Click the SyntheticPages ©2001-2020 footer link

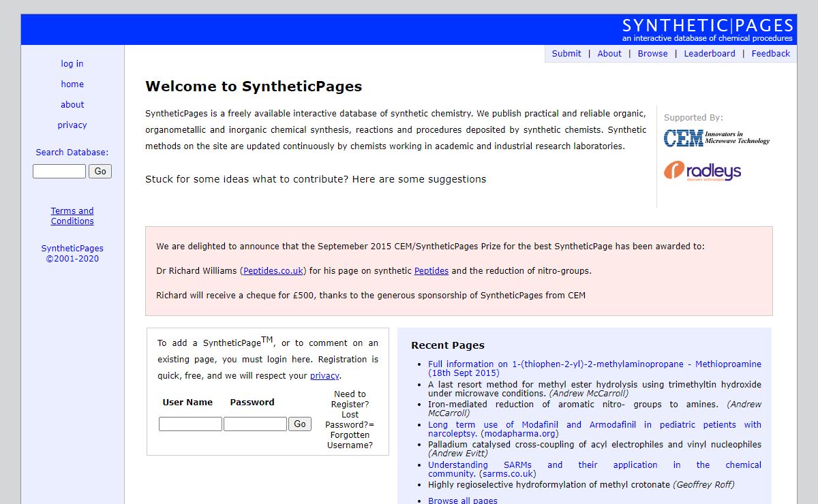(72, 253)
